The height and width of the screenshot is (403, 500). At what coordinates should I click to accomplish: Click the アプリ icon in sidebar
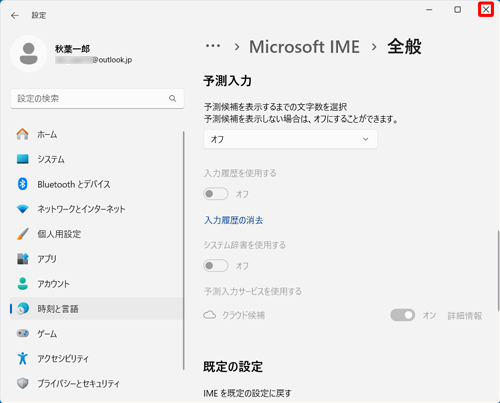pyautogui.click(x=23, y=259)
